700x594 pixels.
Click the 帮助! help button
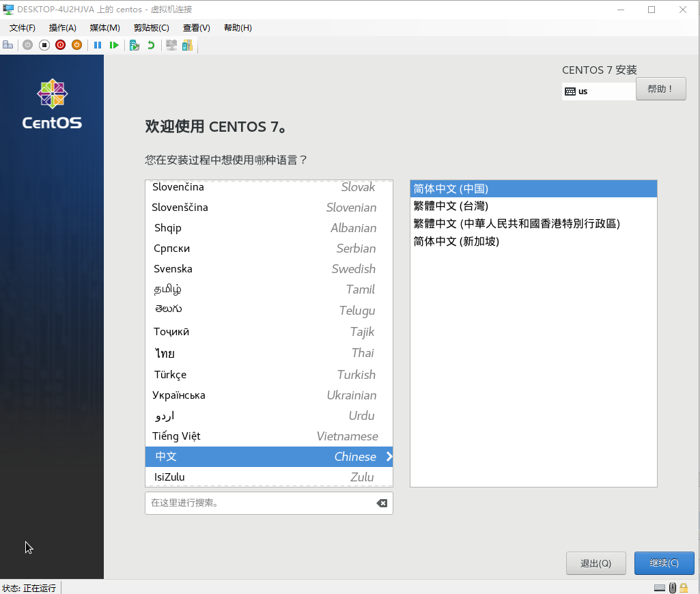[x=660, y=89]
